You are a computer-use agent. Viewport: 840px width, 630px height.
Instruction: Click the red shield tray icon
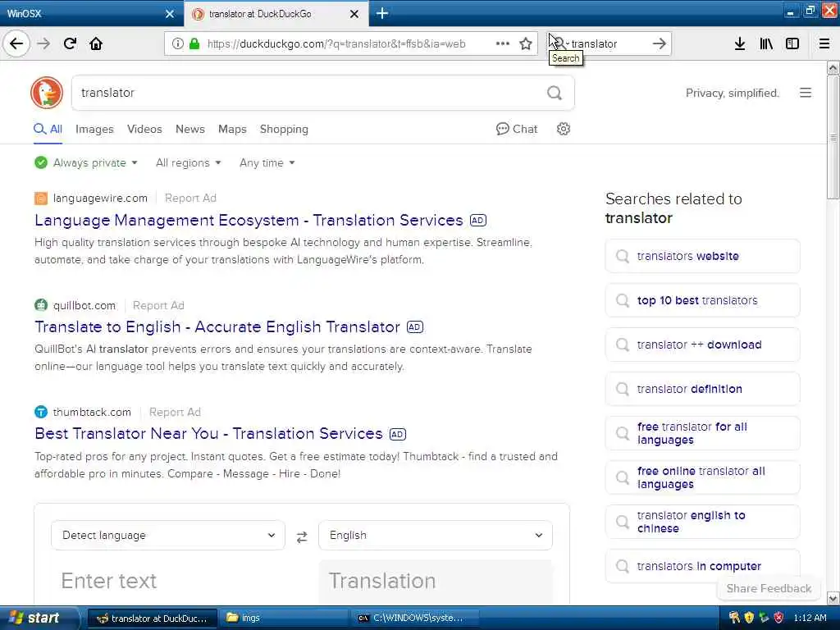pos(778,618)
